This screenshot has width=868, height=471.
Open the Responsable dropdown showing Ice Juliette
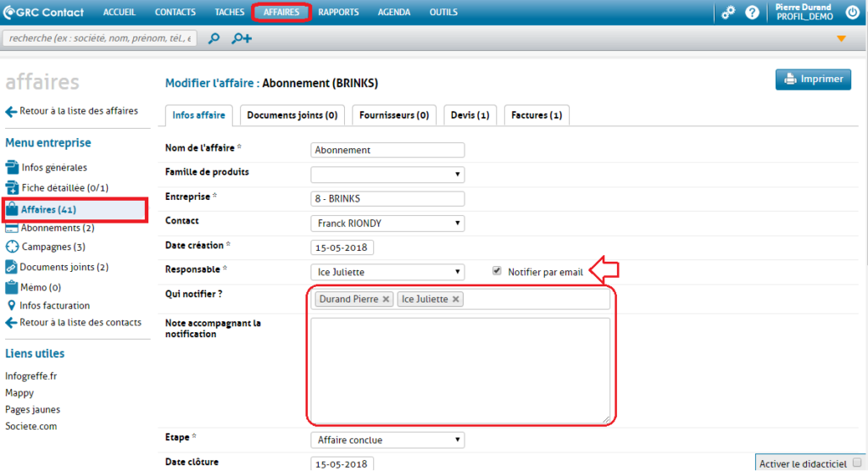pos(387,272)
